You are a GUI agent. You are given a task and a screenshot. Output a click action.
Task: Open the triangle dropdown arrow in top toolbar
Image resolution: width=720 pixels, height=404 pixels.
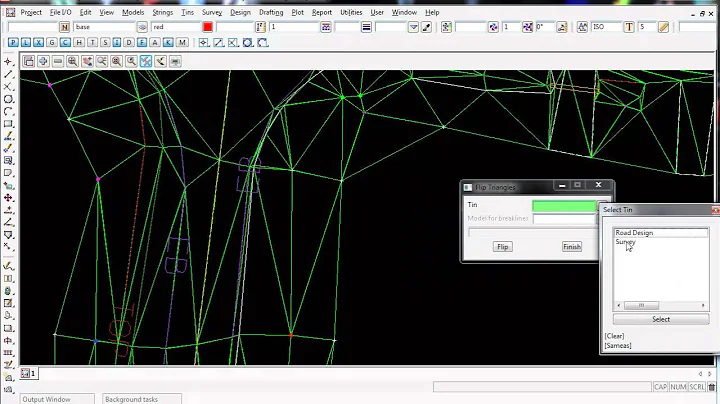pyautogui.click(x=413, y=27)
